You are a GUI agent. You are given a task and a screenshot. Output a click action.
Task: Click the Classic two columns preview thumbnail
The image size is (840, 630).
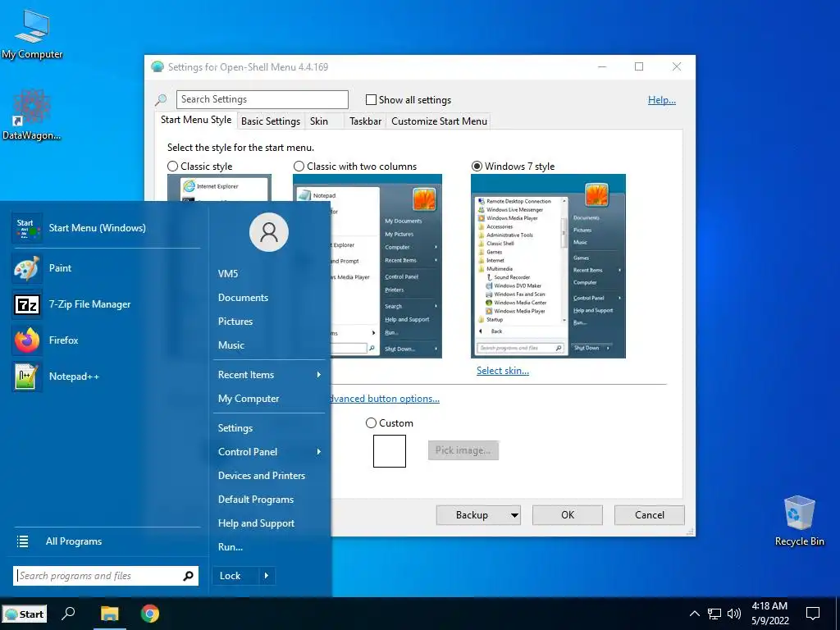pos(386,267)
